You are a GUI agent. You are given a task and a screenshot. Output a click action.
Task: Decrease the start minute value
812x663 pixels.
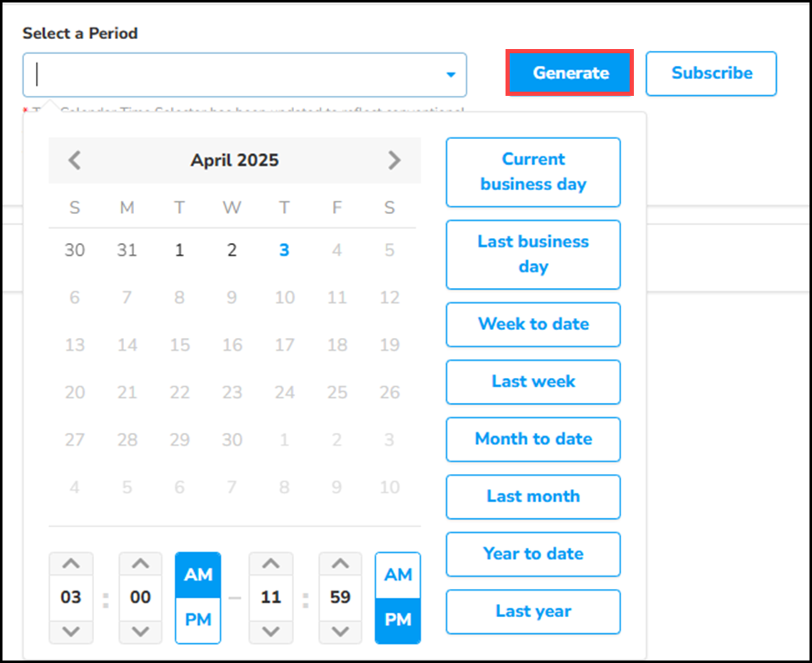141,631
